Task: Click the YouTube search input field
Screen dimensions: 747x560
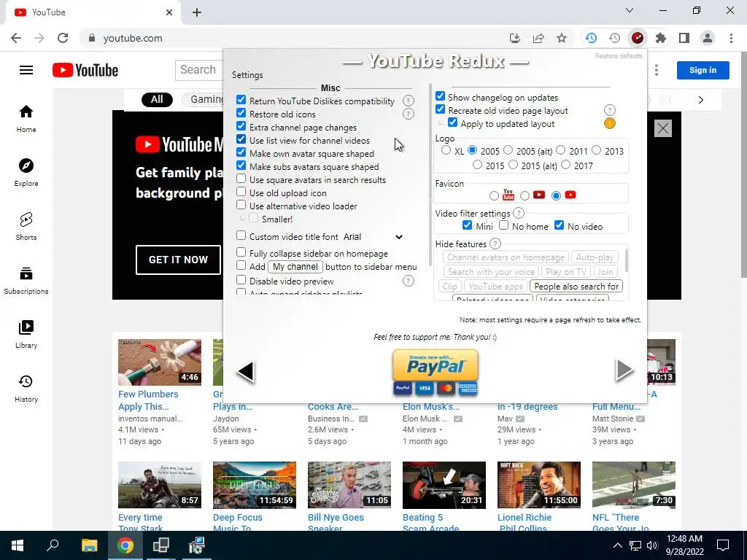Action: click(x=199, y=70)
